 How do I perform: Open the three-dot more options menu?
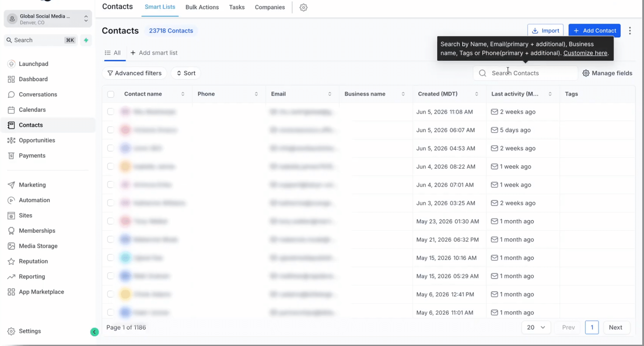tap(630, 31)
